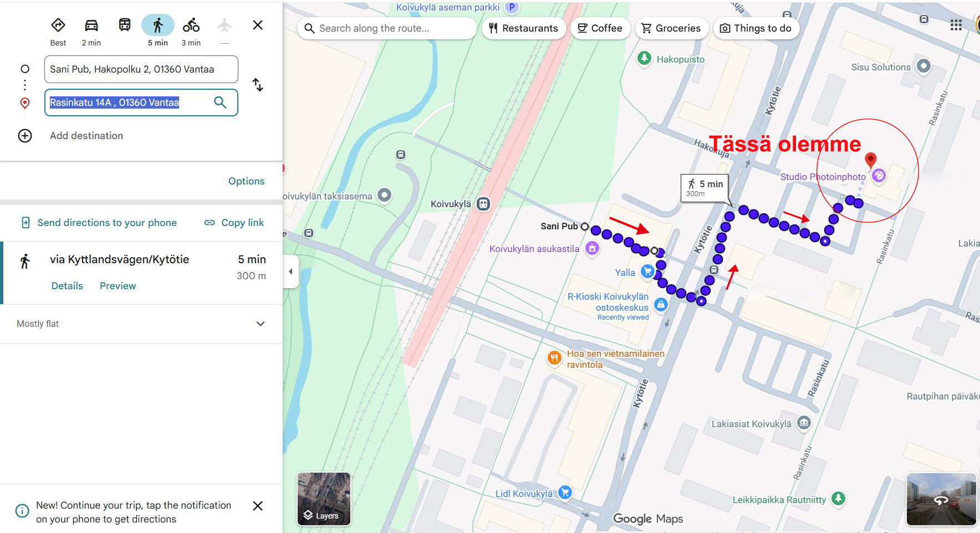Click the Hoa sen vietnamilainen ravintola marker
Image resolution: width=980 pixels, height=533 pixels.
tap(554, 358)
